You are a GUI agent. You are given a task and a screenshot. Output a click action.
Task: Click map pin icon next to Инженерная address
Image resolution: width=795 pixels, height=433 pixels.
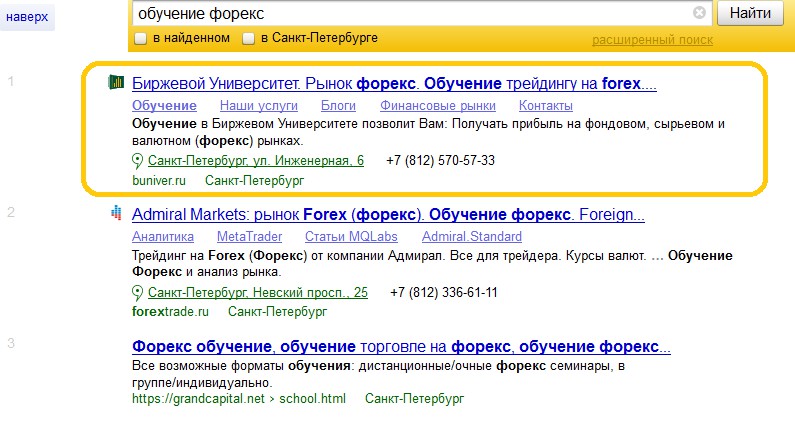click(137, 161)
